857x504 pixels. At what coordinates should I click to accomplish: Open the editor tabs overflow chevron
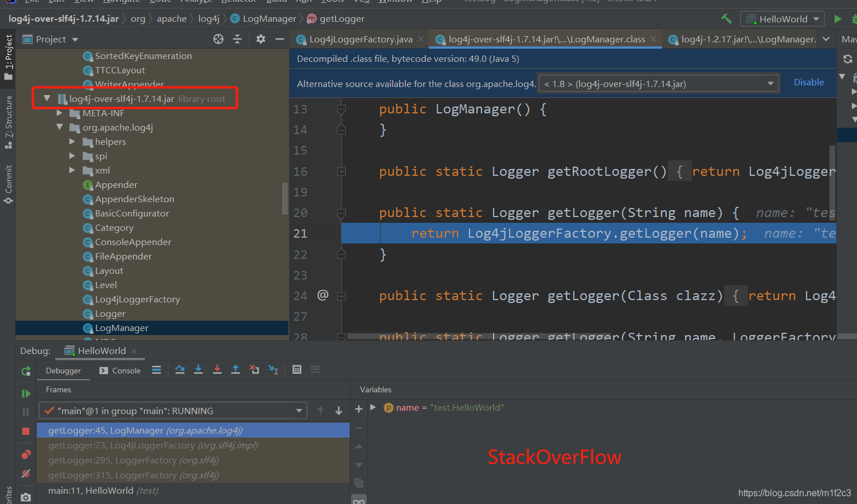click(x=826, y=39)
